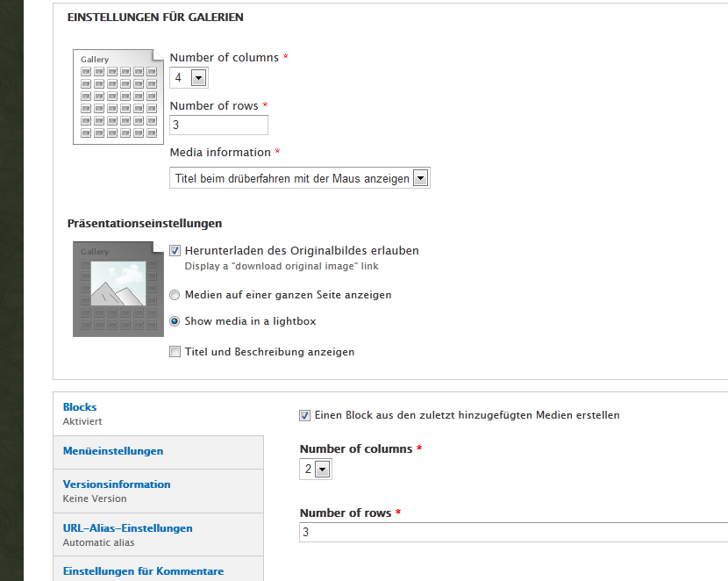This screenshot has height=581, width=728.
Task: Click the gallery grid preview icon
Action: coord(116,96)
